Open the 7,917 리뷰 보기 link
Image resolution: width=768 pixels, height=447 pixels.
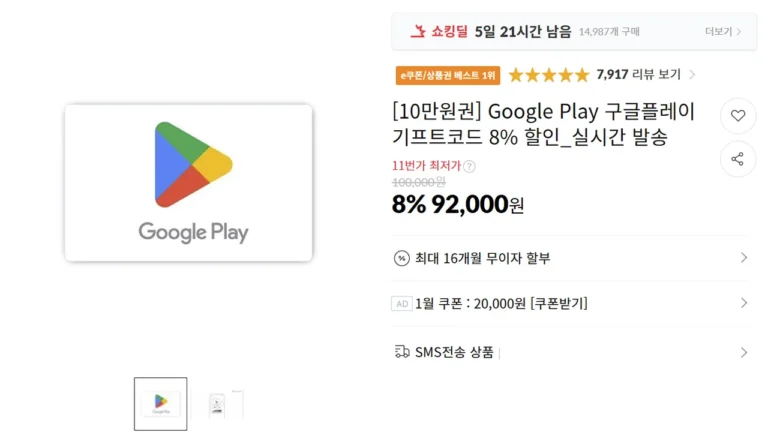click(x=638, y=75)
